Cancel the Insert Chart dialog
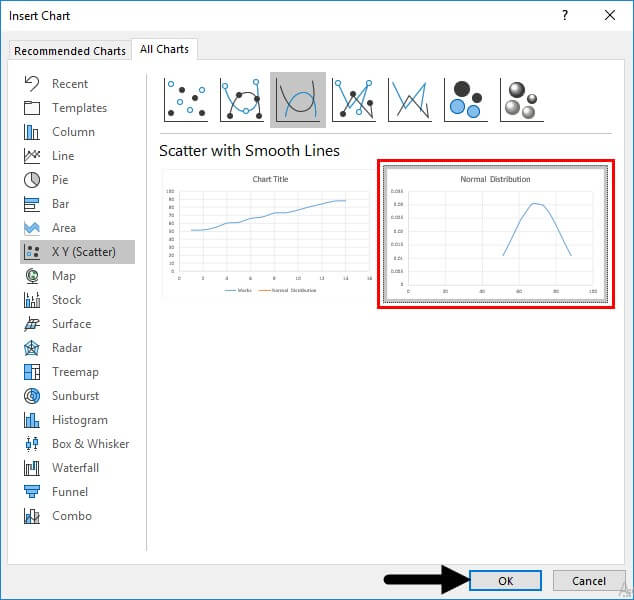 click(x=589, y=581)
